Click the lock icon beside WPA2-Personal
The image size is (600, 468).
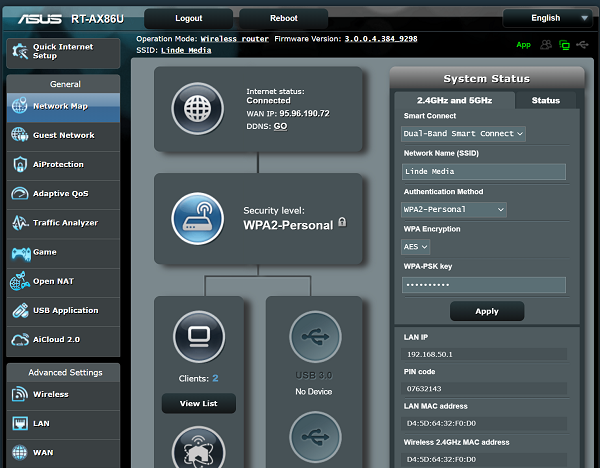342,222
